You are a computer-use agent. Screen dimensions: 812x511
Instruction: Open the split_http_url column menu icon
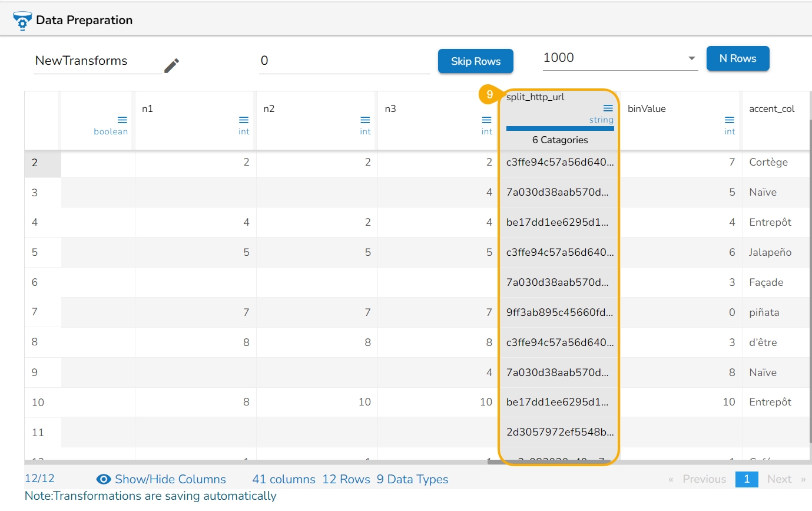click(x=608, y=108)
